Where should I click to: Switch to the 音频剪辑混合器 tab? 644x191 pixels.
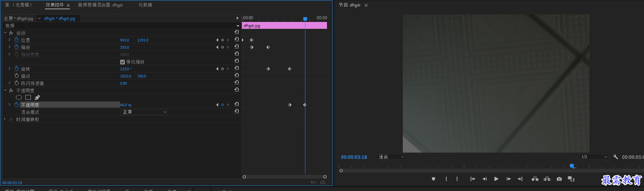click(101, 5)
